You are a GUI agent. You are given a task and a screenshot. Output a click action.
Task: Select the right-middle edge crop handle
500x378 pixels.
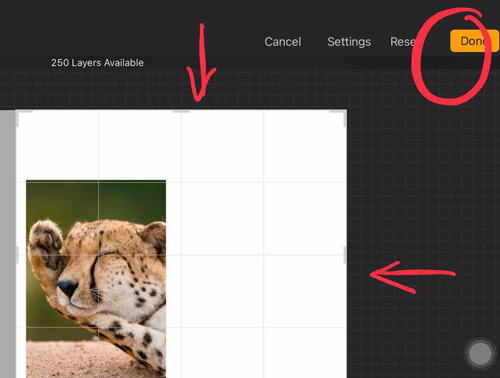point(345,255)
